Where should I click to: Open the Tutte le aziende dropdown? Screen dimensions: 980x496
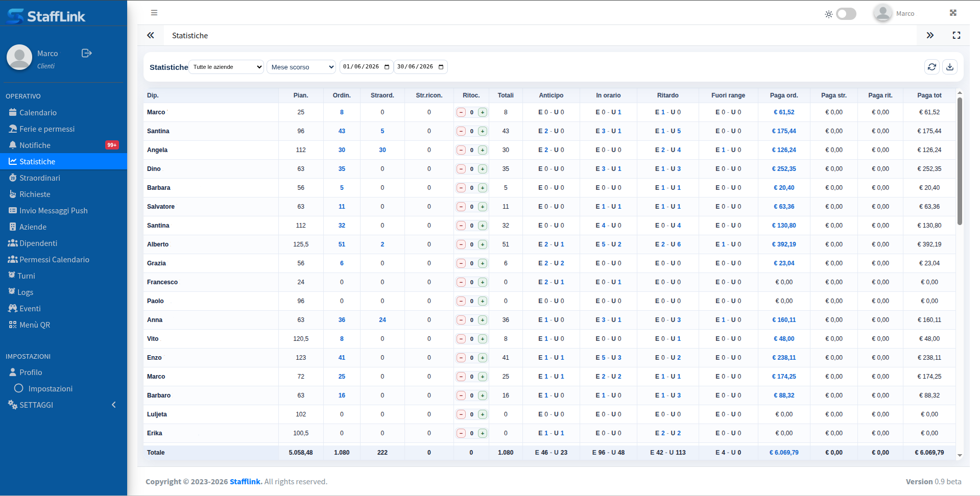pyautogui.click(x=226, y=67)
